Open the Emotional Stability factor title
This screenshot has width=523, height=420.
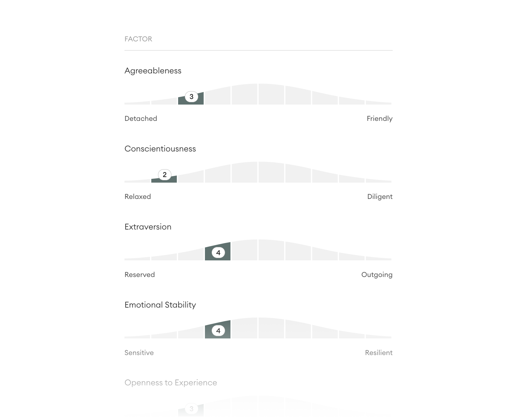tap(160, 305)
